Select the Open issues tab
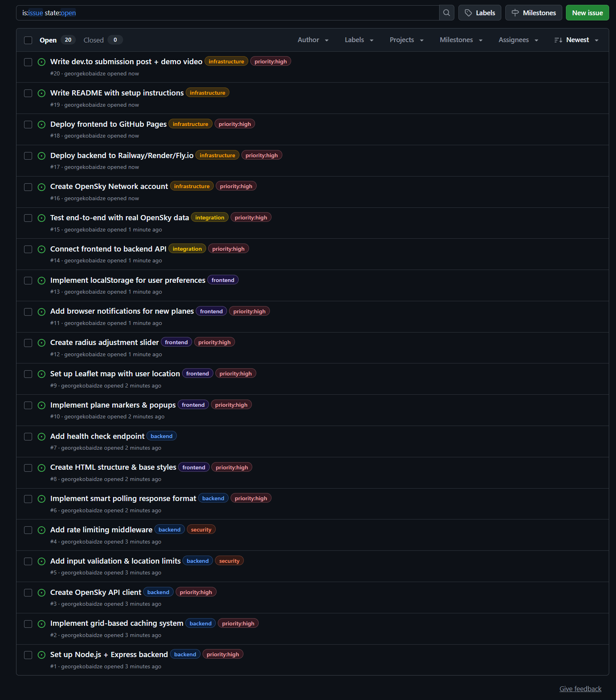 [x=56, y=40]
